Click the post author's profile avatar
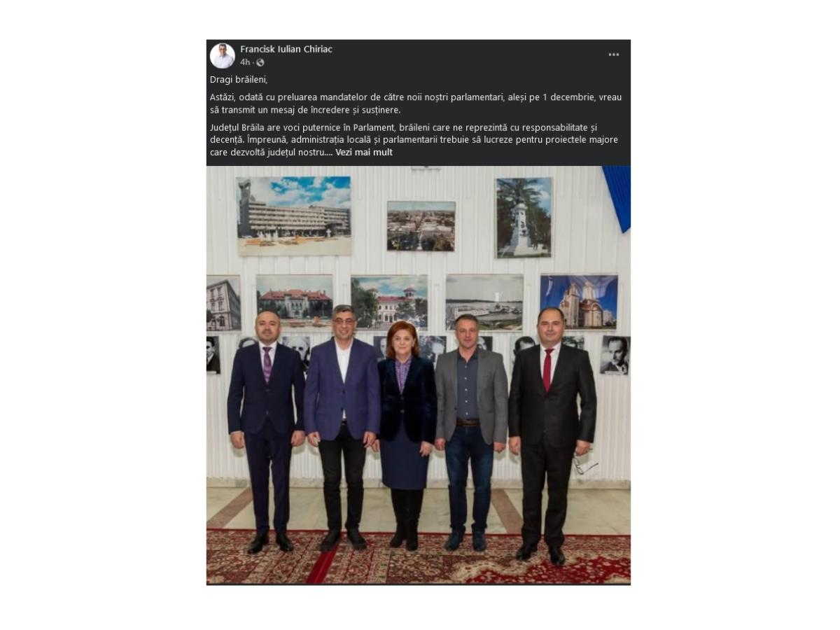This screenshot has width=840, height=630. [x=222, y=55]
